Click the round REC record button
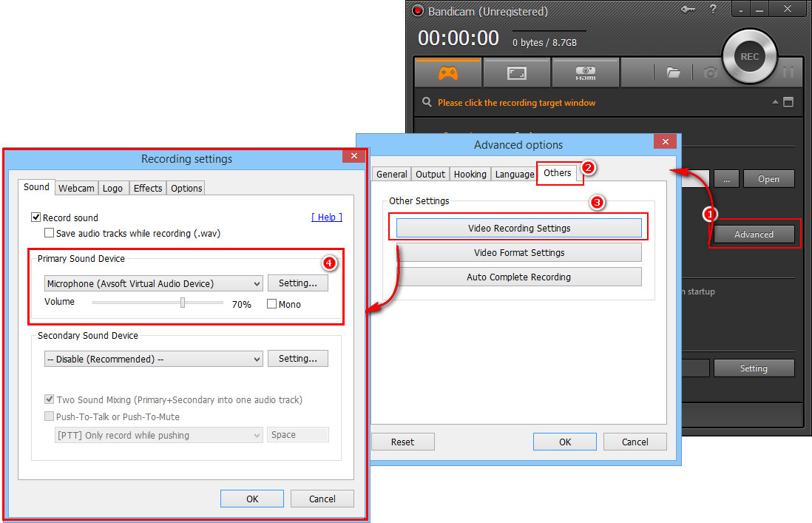Image resolution: width=812 pixels, height=523 pixels. (749, 56)
